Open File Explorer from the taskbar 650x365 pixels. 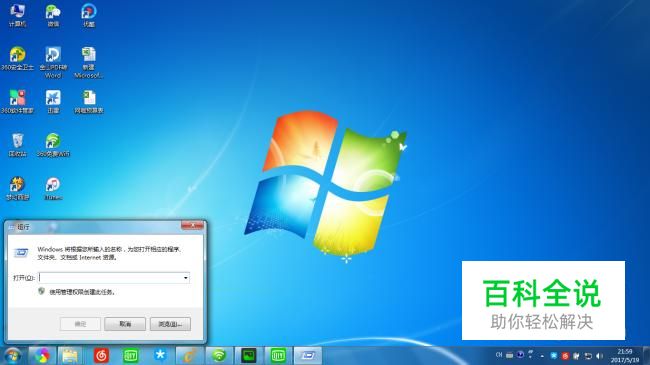pos(70,355)
